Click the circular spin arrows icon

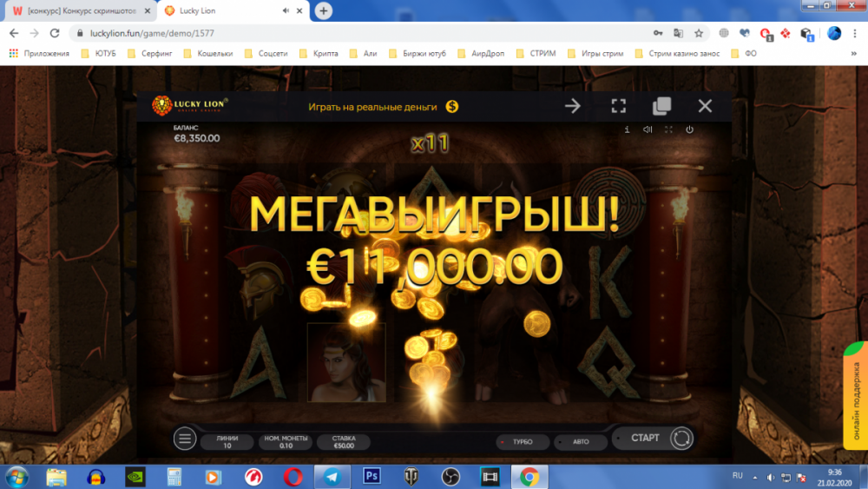pyautogui.click(x=681, y=439)
